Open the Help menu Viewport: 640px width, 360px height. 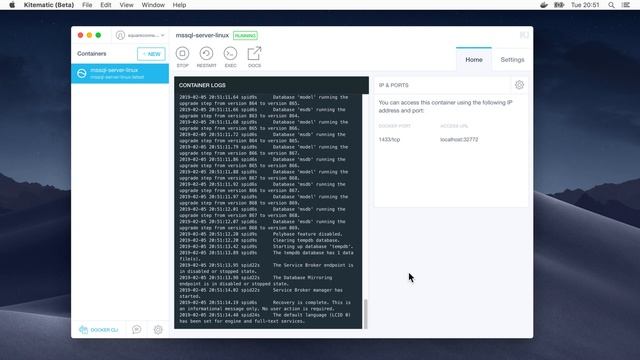pyautogui.click(x=179, y=5)
